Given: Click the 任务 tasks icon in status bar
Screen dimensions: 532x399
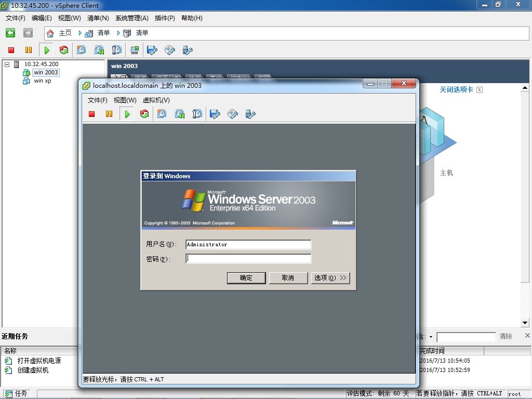Looking at the screenshot, I should [x=9, y=394].
